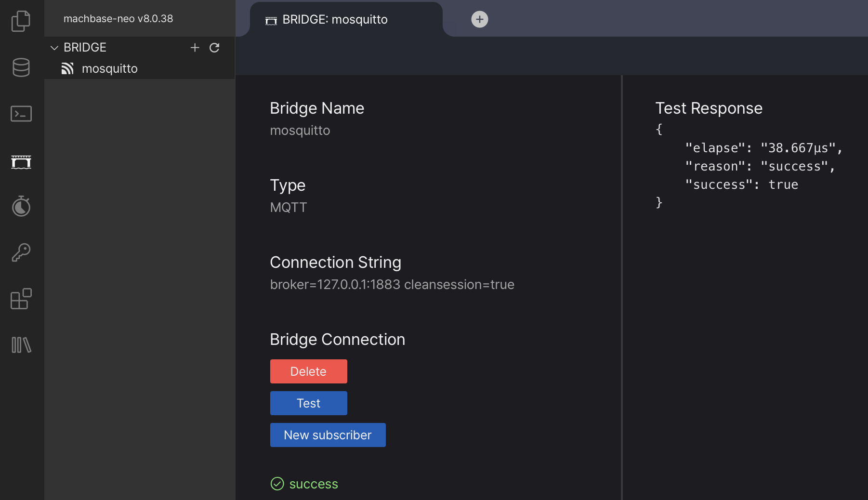The height and width of the screenshot is (500, 868).
Task: Open the references library icon
Action: (x=21, y=345)
